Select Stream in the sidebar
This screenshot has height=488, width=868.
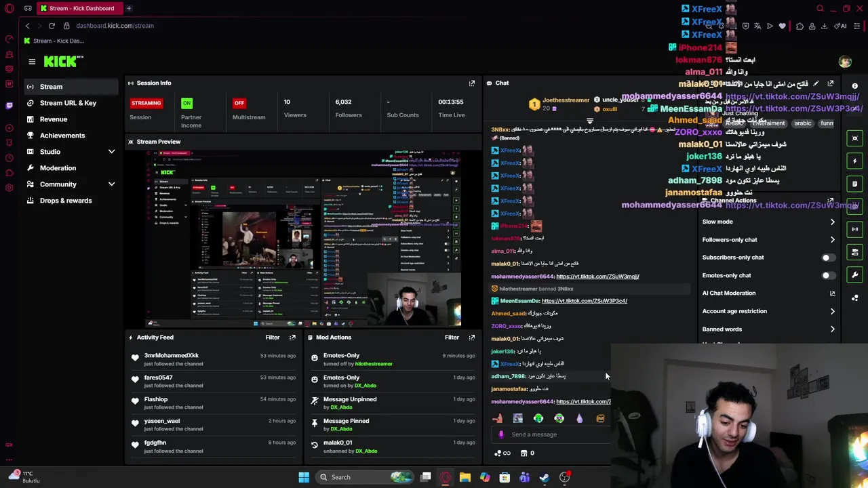coord(70,87)
